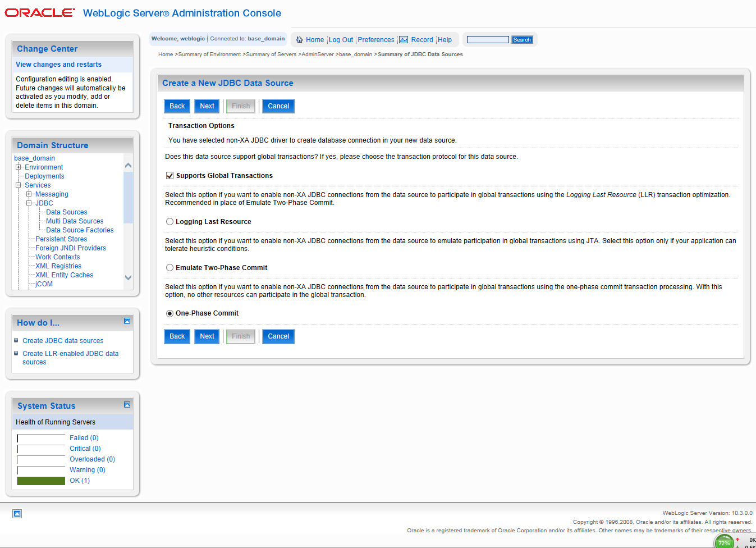Click AdminServer breadcrumb link

[x=318, y=54]
